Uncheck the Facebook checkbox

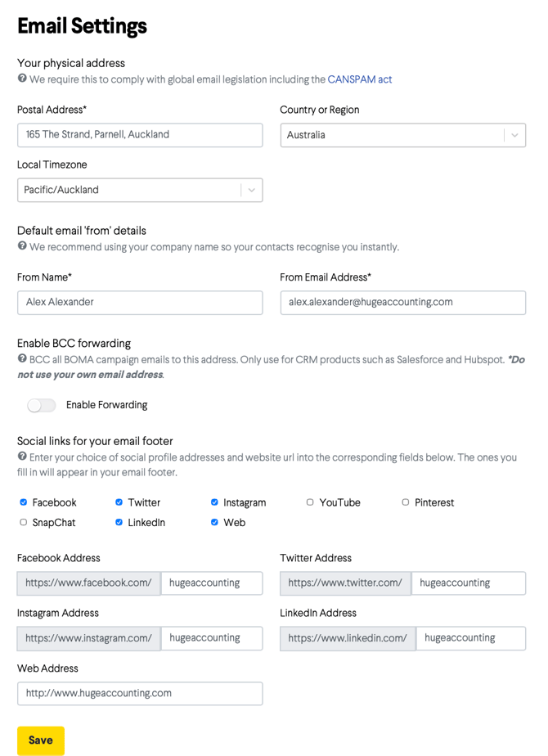pos(24,502)
